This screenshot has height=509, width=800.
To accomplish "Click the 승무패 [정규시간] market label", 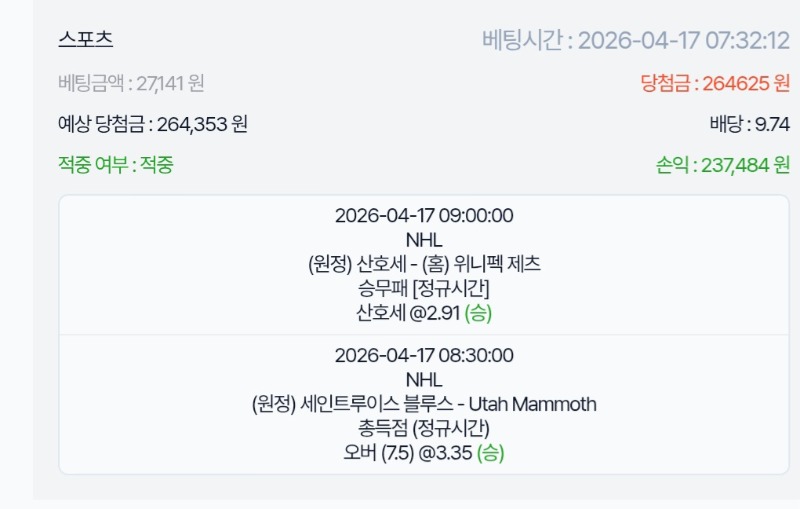I will click(x=424, y=289).
